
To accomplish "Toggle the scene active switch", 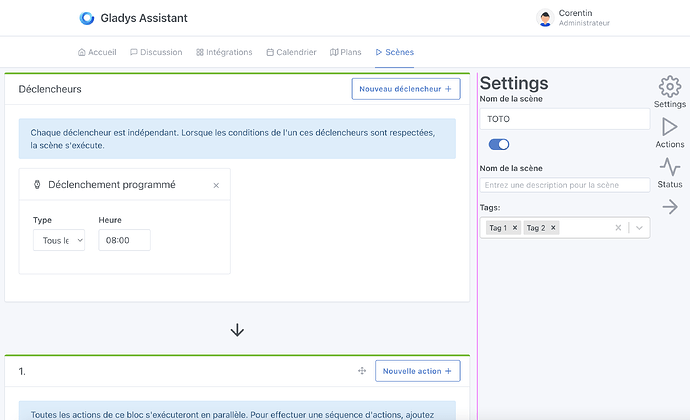I will [x=498, y=145].
